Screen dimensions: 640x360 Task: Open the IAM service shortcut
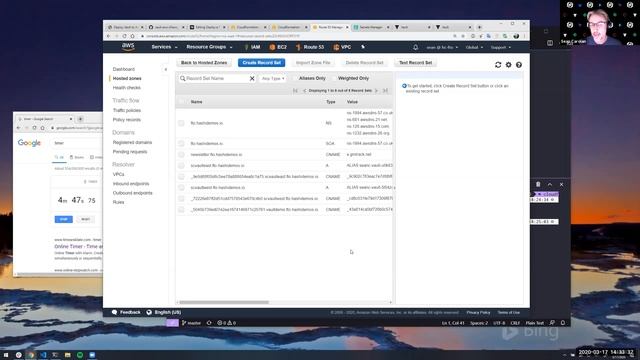click(x=252, y=47)
